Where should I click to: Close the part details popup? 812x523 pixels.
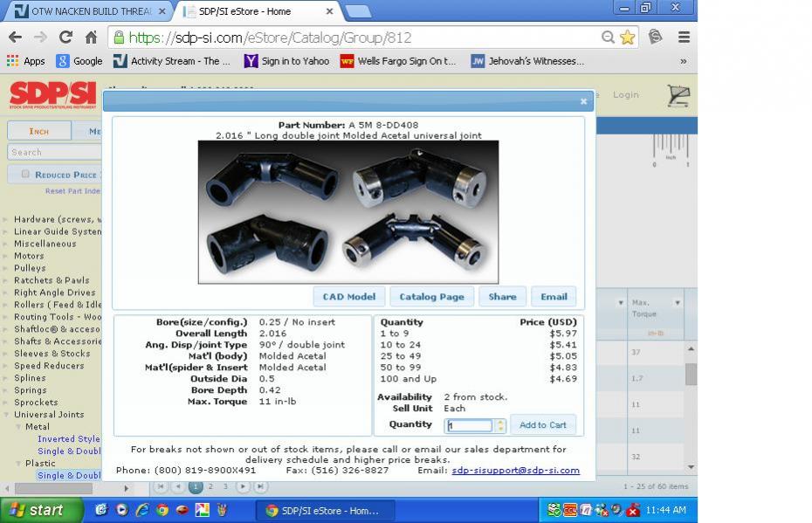coord(583,101)
